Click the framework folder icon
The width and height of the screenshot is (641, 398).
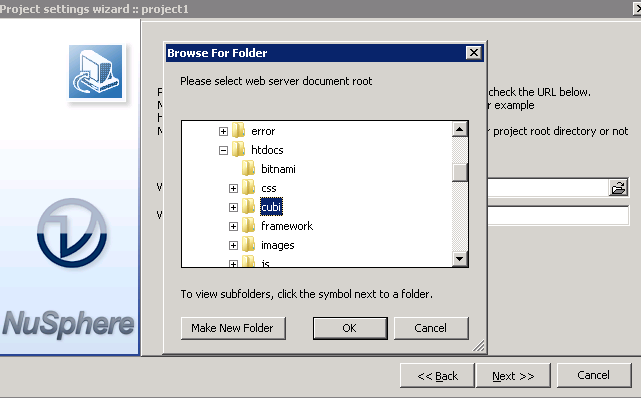pos(249,226)
